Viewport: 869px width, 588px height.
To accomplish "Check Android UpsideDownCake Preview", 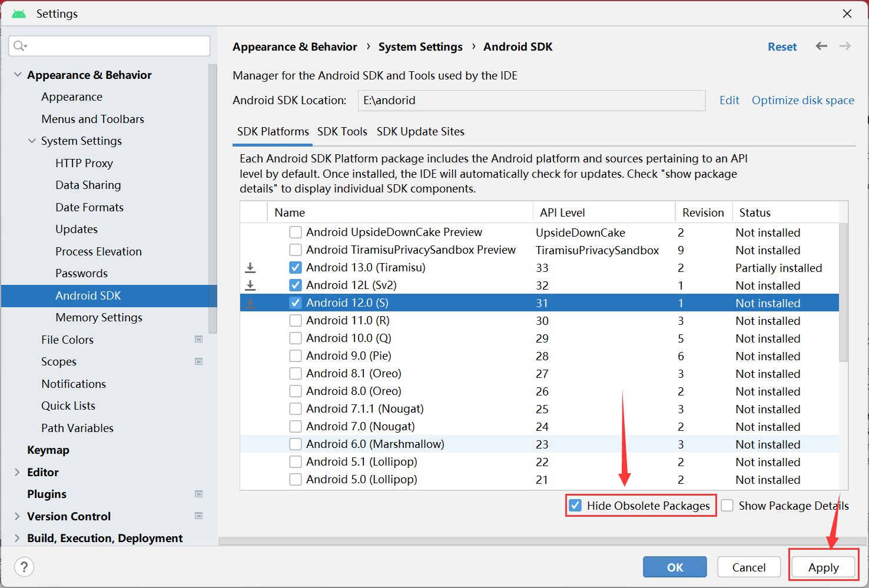I will (296, 232).
